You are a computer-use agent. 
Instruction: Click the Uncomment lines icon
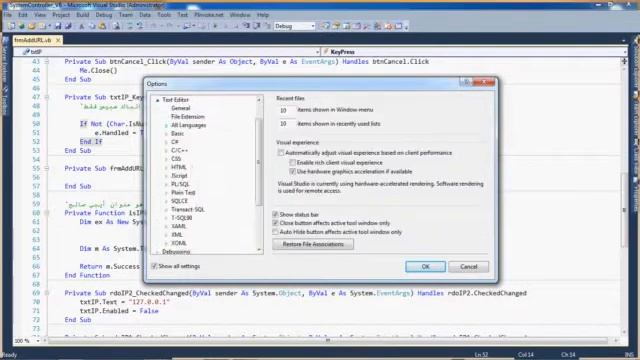point(140,26)
